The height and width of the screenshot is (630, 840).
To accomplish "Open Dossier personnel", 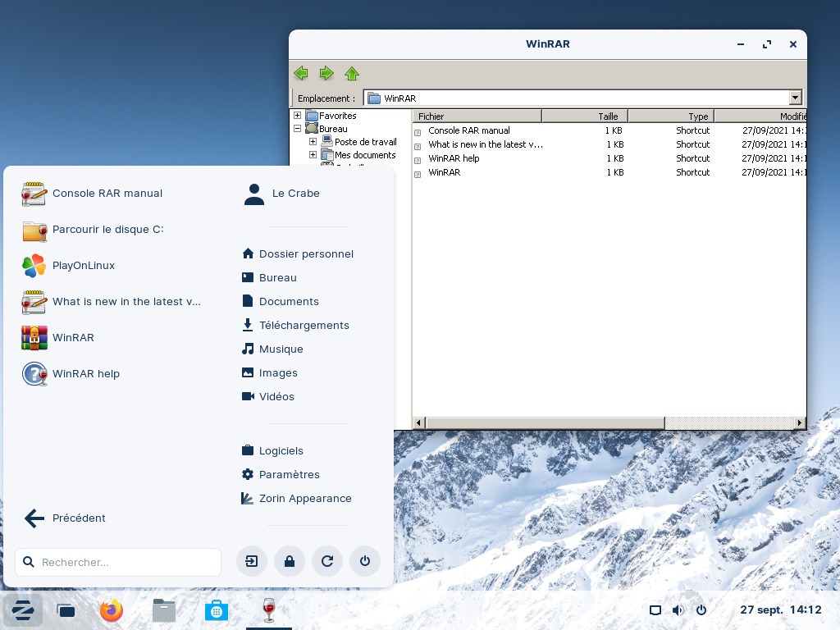I will point(297,254).
